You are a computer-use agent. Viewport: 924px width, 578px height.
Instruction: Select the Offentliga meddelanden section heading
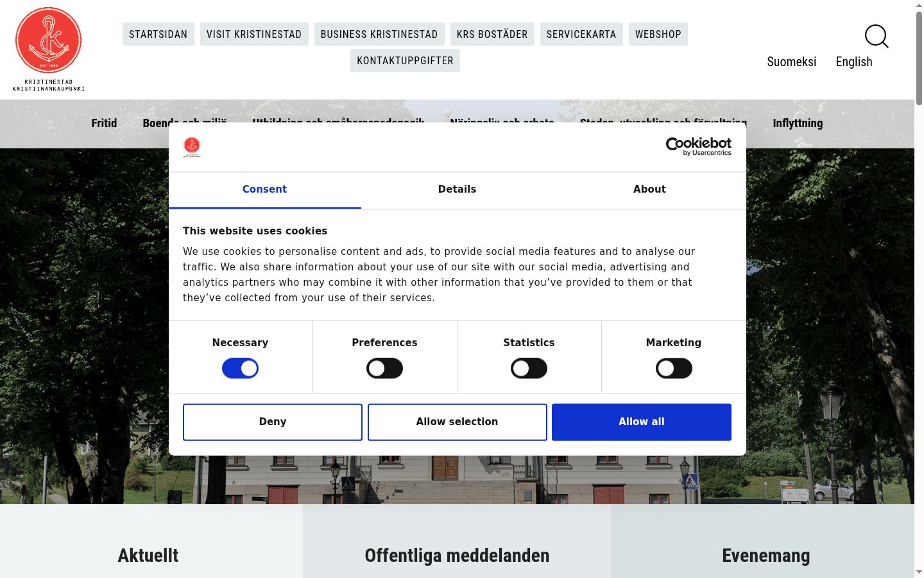(457, 556)
